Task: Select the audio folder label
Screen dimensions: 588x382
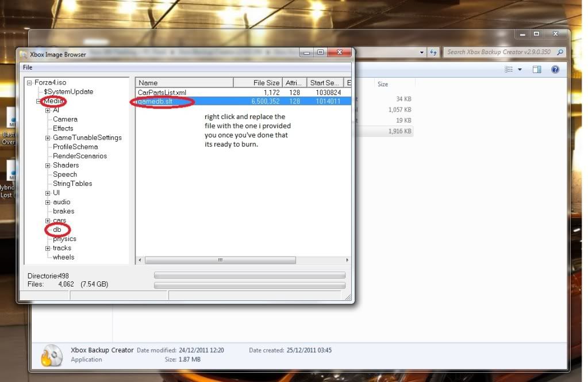Action: click(x=62, y=202)
